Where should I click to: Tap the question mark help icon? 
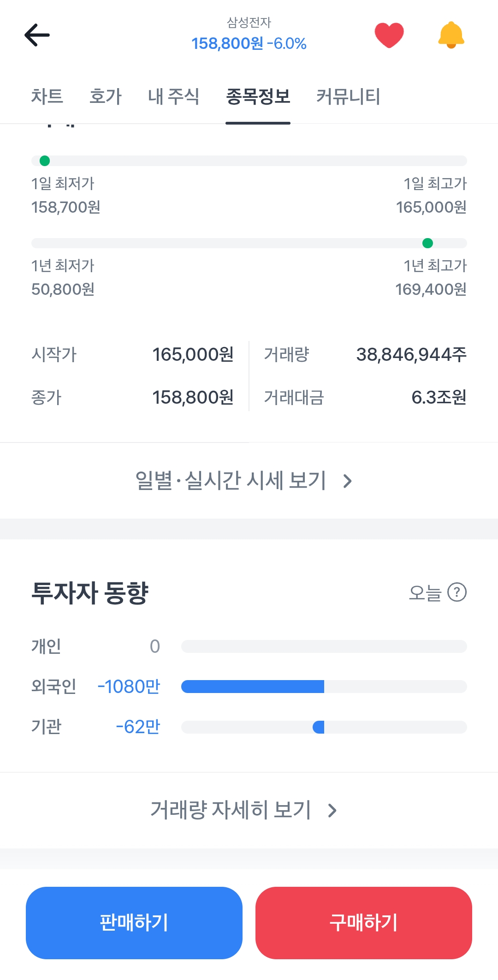click(457, 592)
